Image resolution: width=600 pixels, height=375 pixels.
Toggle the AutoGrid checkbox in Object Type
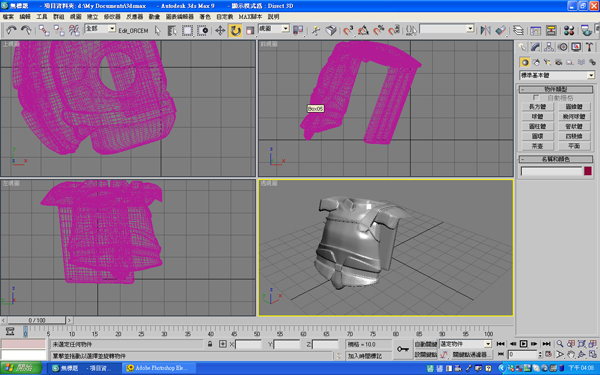click(536, 98)
